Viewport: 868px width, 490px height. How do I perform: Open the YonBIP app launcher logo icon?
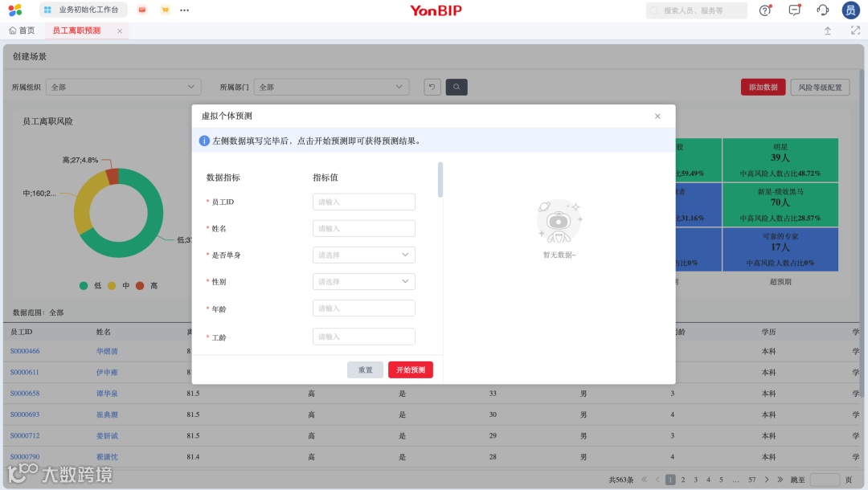click(15, 10)
